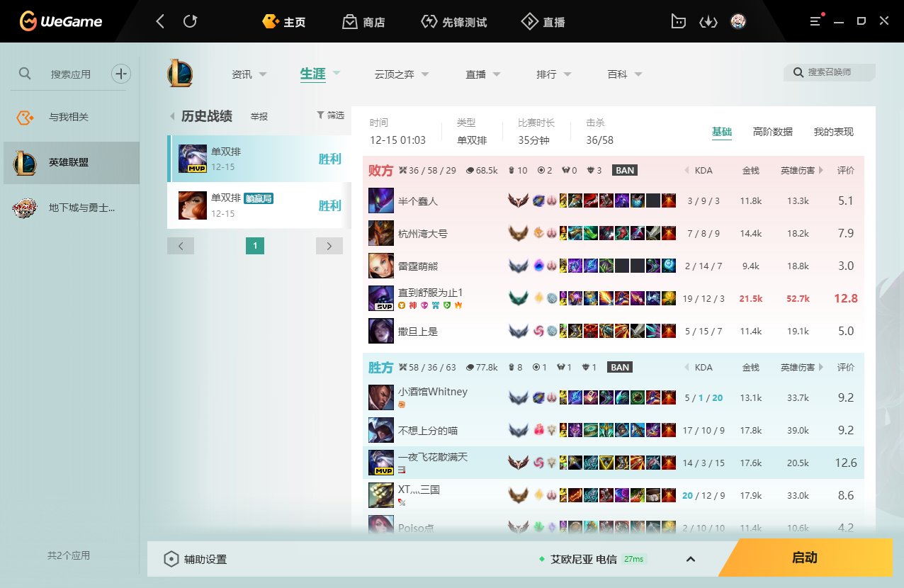This screenshot has height=588, width=904.
Task: Go back with the left arrow
Action: (160, 21)
